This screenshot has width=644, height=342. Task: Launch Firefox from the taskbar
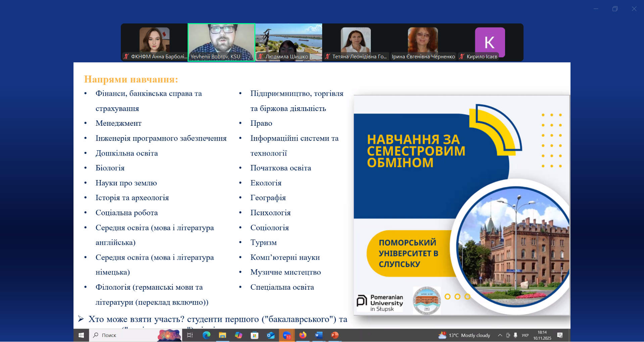click(x=303, y=335)
